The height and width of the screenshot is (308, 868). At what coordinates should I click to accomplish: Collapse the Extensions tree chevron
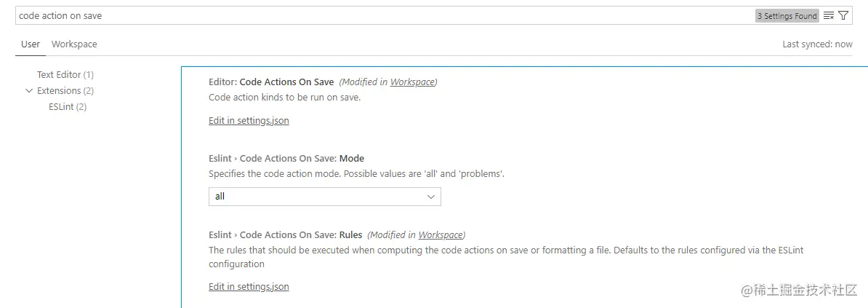click(29, 91)
